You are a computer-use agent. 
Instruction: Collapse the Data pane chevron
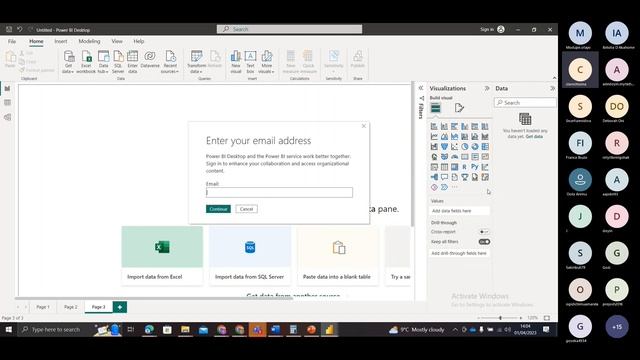[x=552, y=88]
